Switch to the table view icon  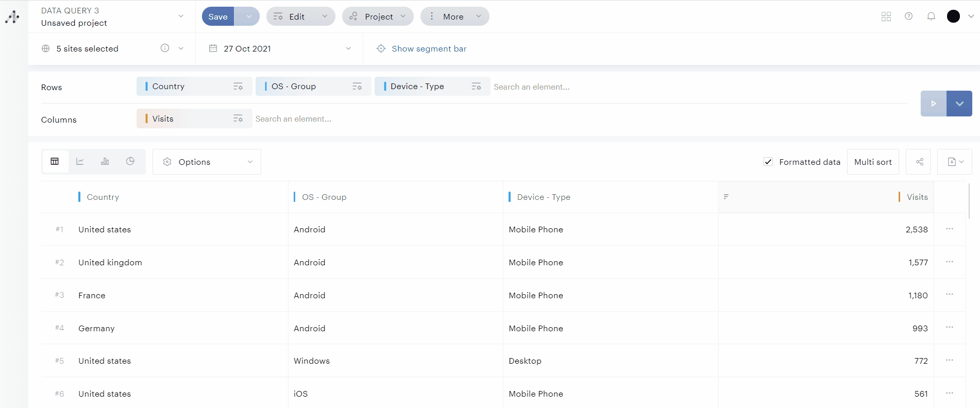(55, 162)
